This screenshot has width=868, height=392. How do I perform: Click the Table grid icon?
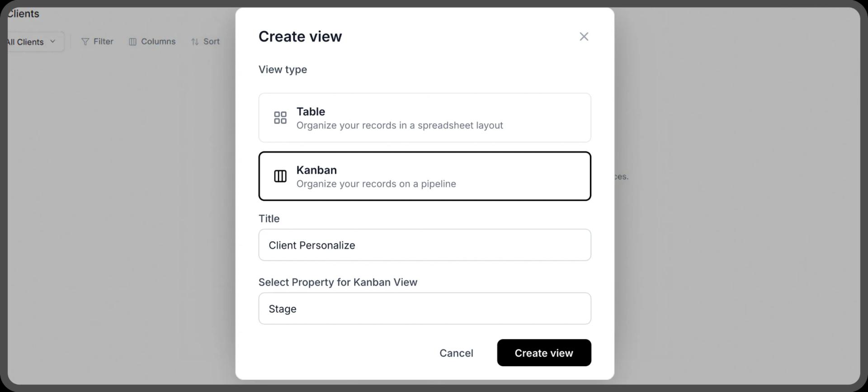coord(280,118)
